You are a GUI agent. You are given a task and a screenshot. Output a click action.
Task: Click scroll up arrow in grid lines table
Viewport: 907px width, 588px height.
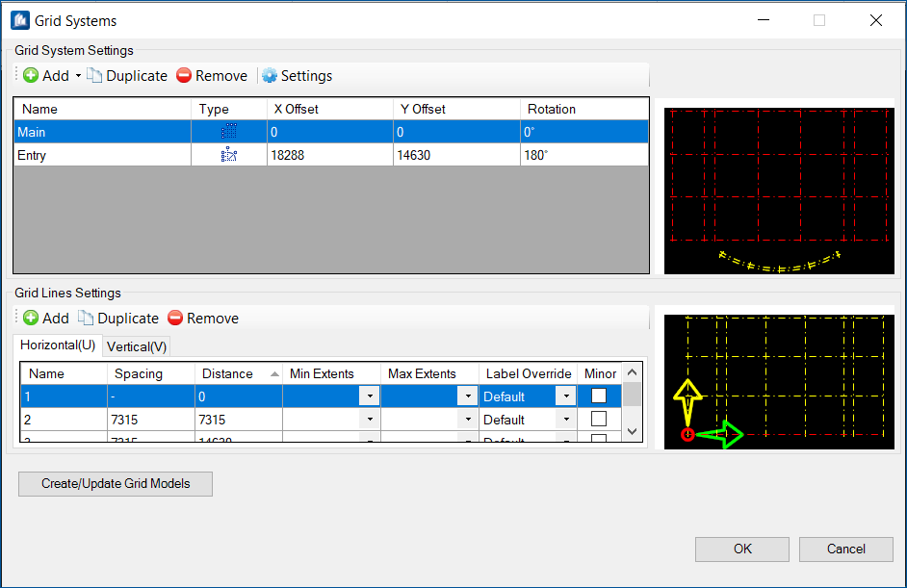[633, 372]
